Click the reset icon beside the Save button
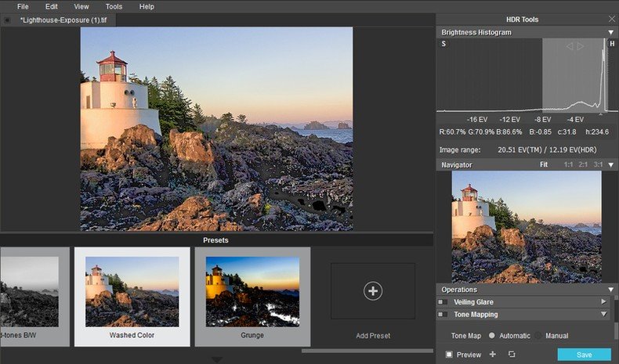Viewport: 619px width, 364px height. pos(512,355)
